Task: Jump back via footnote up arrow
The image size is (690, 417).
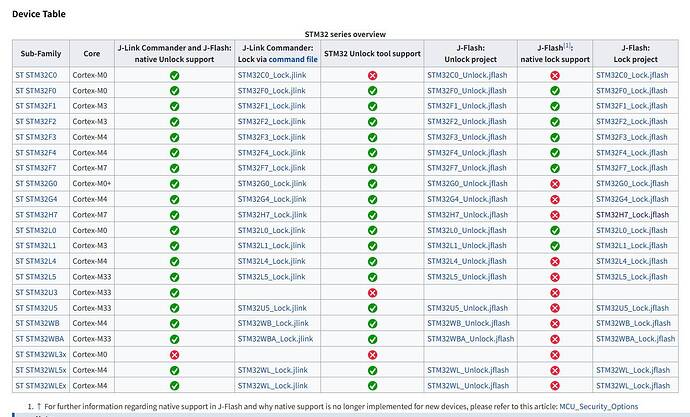Action: (38, 406)
